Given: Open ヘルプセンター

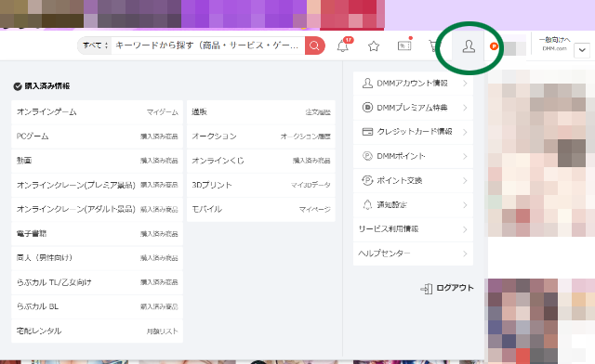Looking at the screenshot, I should [413, 253].
